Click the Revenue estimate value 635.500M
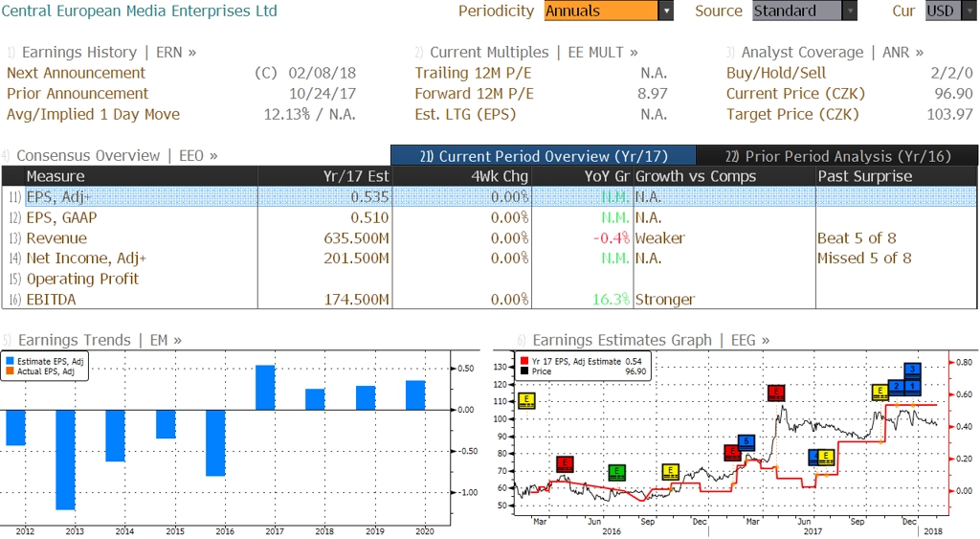Viewport: 980px width, 539px height. tap(356, 238)
